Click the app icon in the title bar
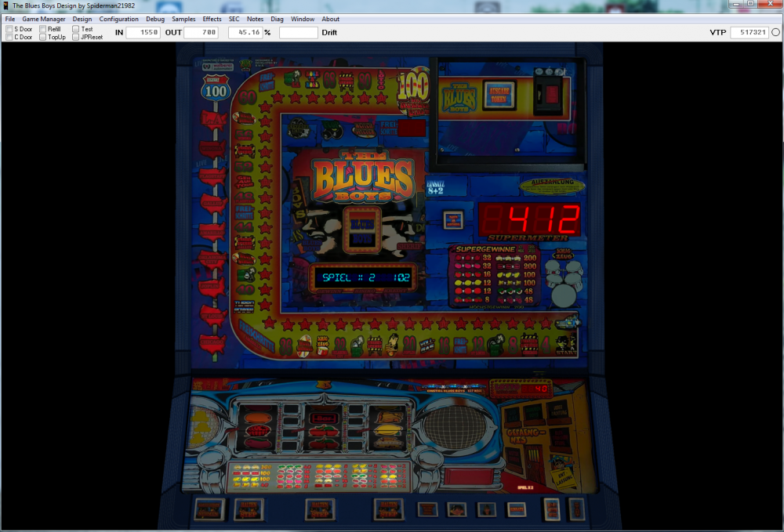Viewport: 784px width, 532px height. [6, 5]
